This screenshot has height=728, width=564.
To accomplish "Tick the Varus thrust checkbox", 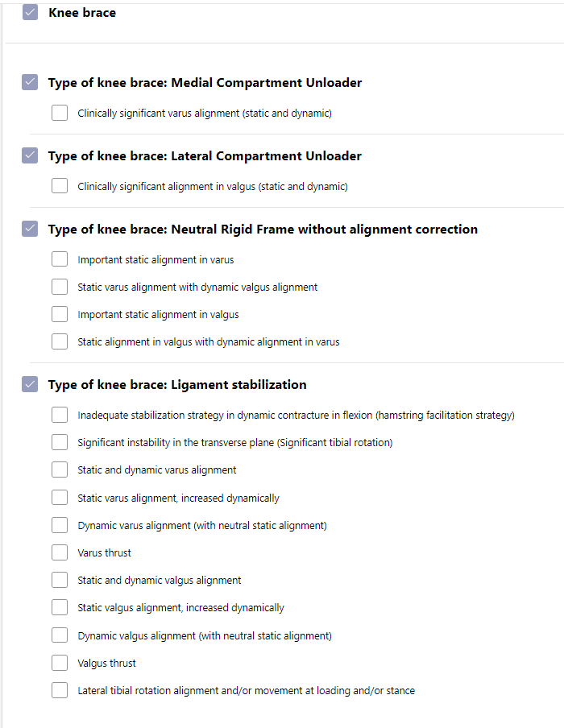I will click(x=60, y=552).
